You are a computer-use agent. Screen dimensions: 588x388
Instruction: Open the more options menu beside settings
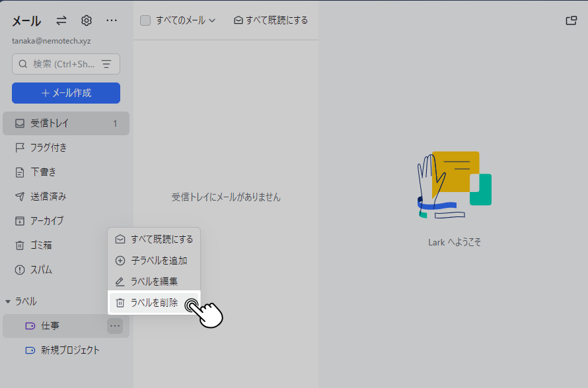112,20
